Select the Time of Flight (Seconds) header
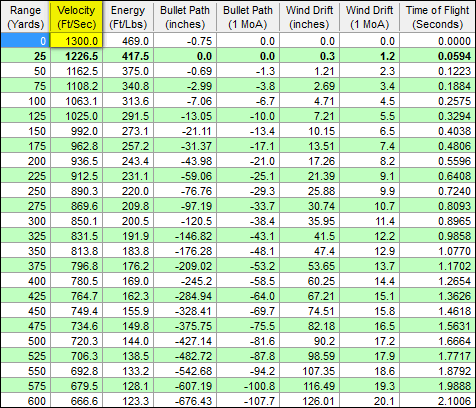The width and height of the screenshot is (476, 408). [x=438, y=17]
